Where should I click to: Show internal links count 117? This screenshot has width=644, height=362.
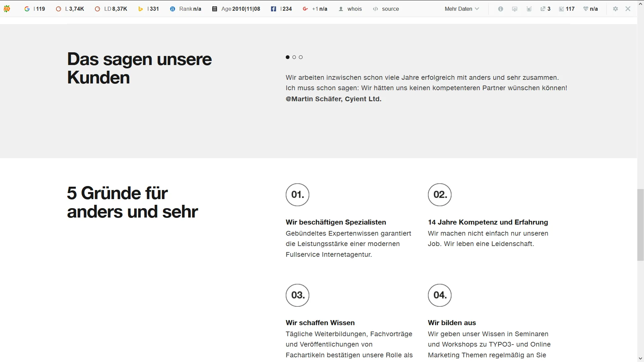[567, 9]
